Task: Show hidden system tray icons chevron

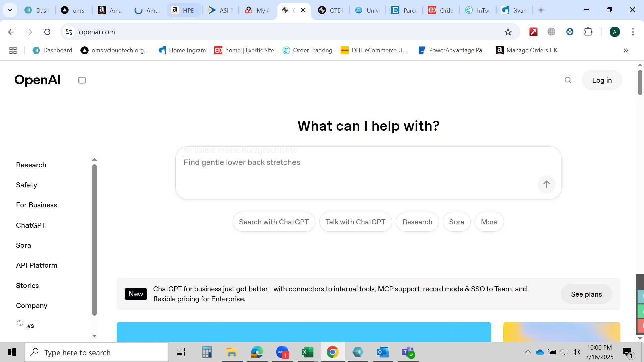Action: coord(528,352)
